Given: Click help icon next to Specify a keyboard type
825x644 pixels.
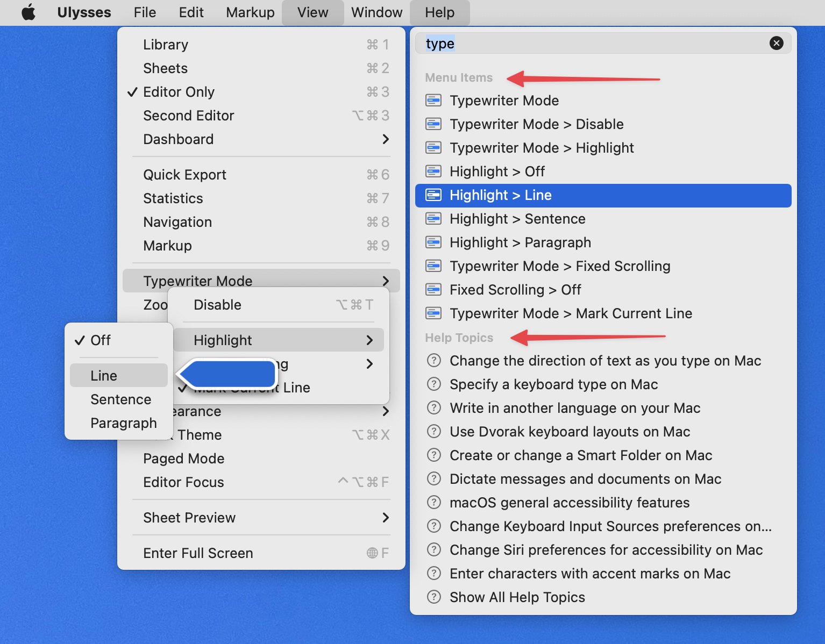Looking at the screenshot, I should pos(433,384).
